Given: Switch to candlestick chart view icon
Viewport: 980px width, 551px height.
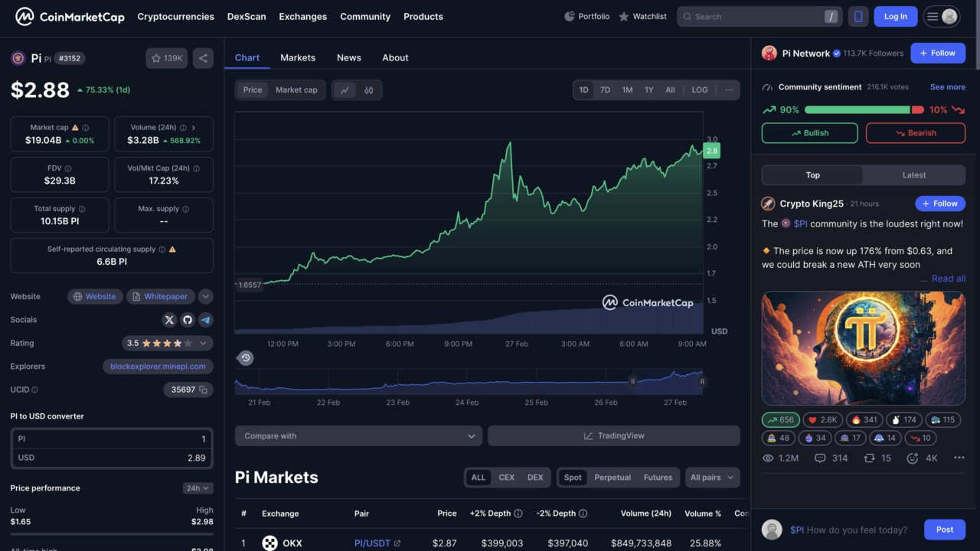Looking at the screenshot, I should [x=369, y=90].
